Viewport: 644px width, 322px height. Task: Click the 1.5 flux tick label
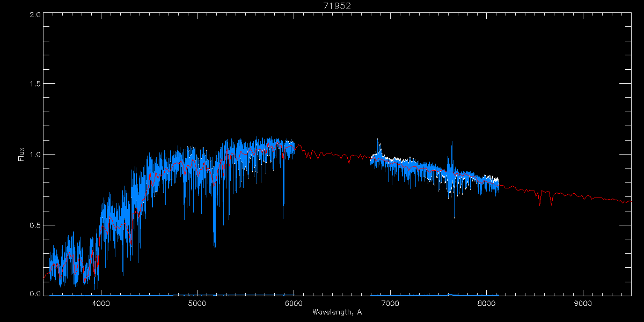click(35, 84)
